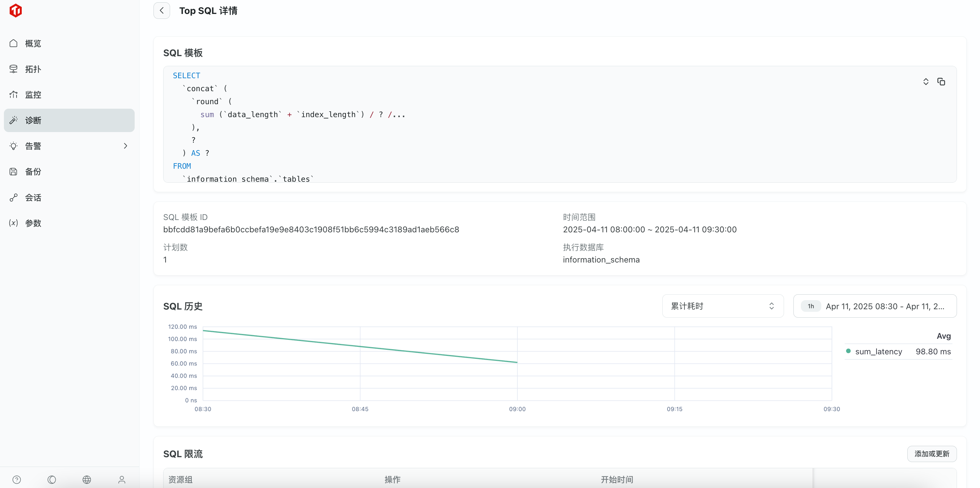This screenshot has width=980, height=488.
Task: Click the 09:00 point on chart line
Action: [x=517, y=362]
